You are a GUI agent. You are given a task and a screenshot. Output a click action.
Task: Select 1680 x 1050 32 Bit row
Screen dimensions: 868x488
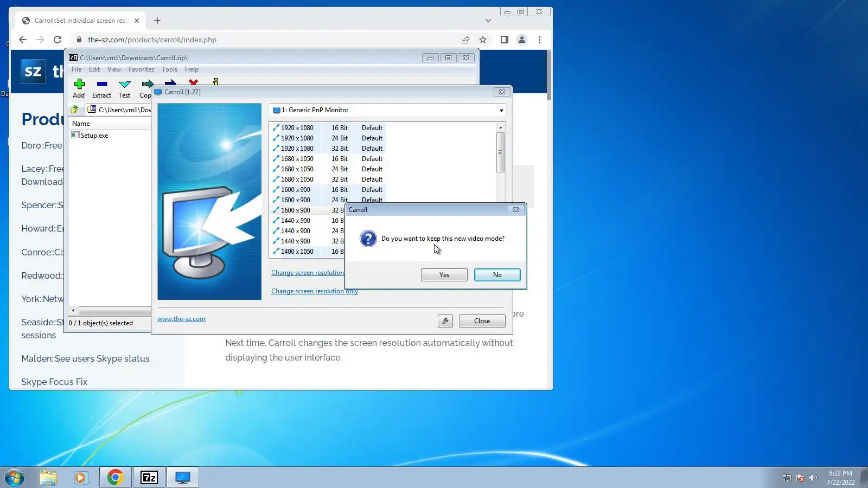329,179
